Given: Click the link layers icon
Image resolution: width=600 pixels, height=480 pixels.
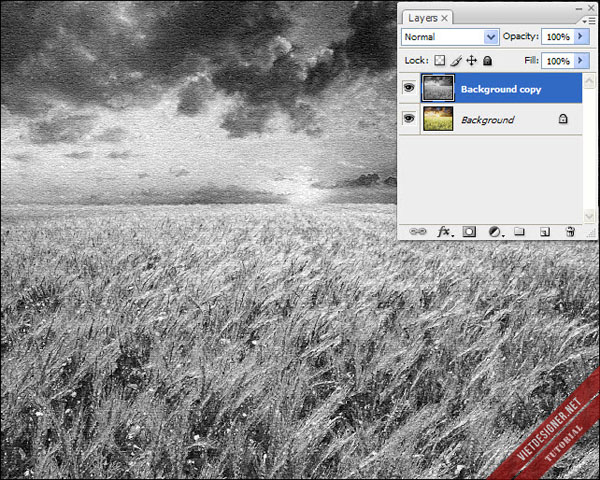Looking at the screenshot, I should click(x=417, y=232).
